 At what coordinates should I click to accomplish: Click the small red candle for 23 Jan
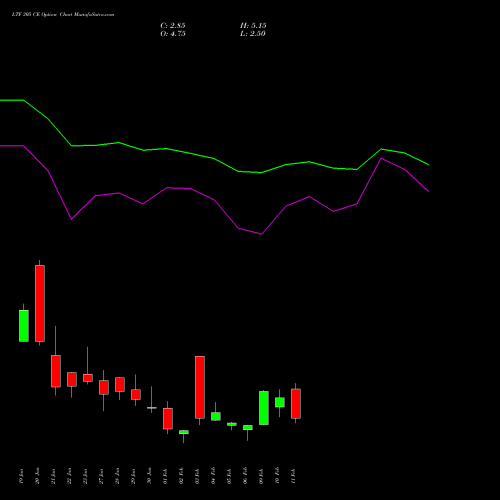click(88, 378)
